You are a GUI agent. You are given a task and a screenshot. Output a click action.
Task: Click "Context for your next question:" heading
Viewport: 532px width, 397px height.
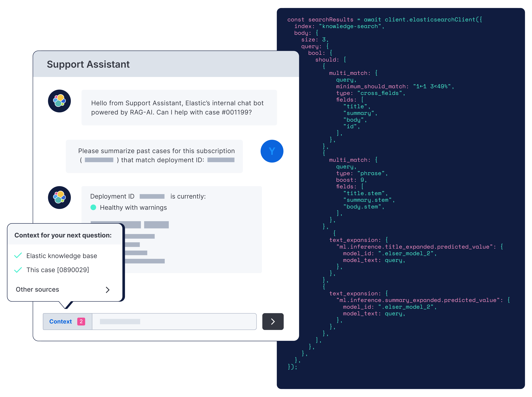pos(63,235)
